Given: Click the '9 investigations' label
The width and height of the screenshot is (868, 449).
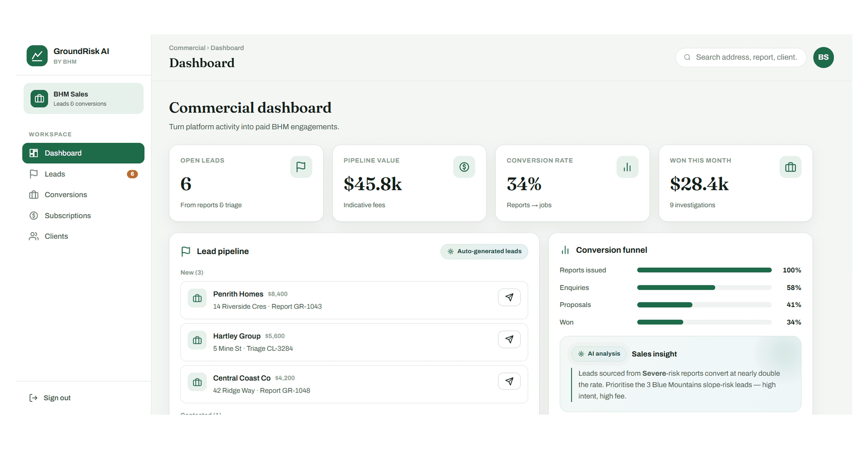Looking at the screenshot, I should pos(692,205).
